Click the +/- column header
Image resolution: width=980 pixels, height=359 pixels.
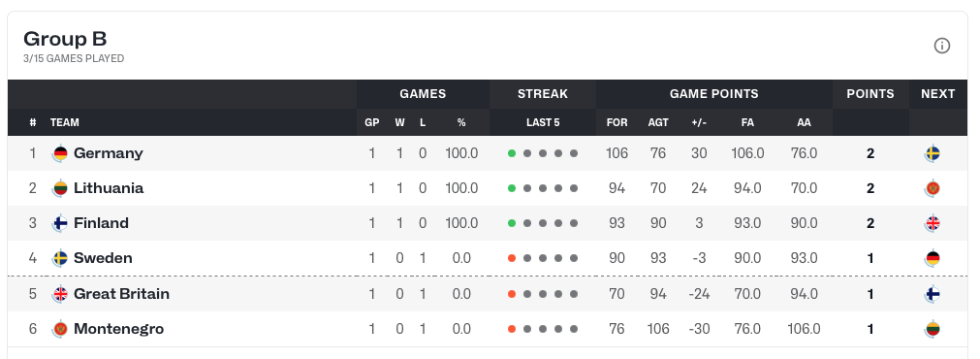699,122
